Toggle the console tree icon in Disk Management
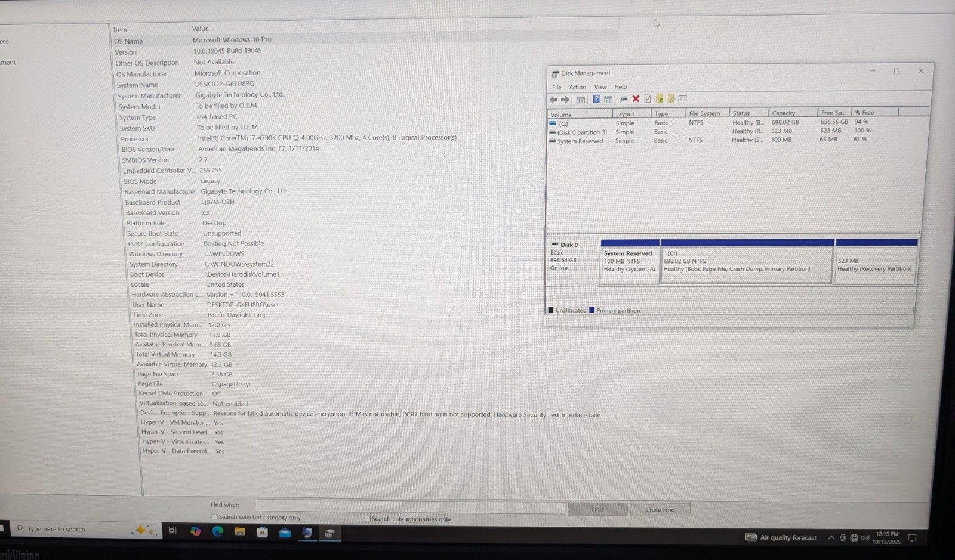The height and width of the screenshot is (560, 955). pyautogui.click(x=580, y=100)
